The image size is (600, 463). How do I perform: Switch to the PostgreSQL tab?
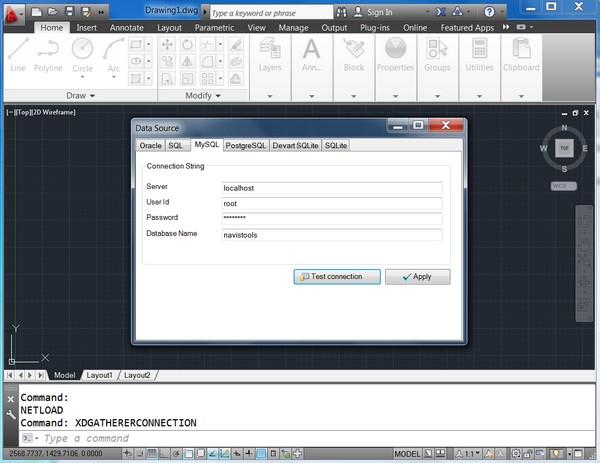(x=246, y=145)
